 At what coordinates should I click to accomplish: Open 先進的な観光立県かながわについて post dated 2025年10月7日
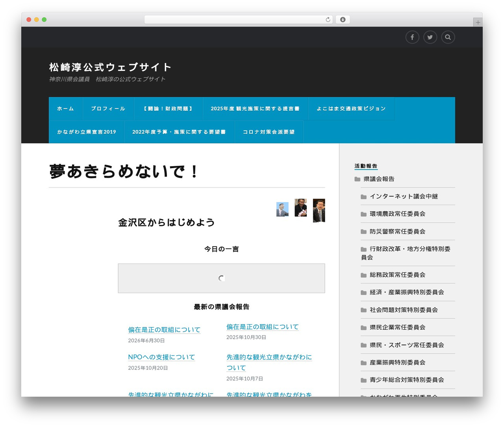tap(269, 362)
